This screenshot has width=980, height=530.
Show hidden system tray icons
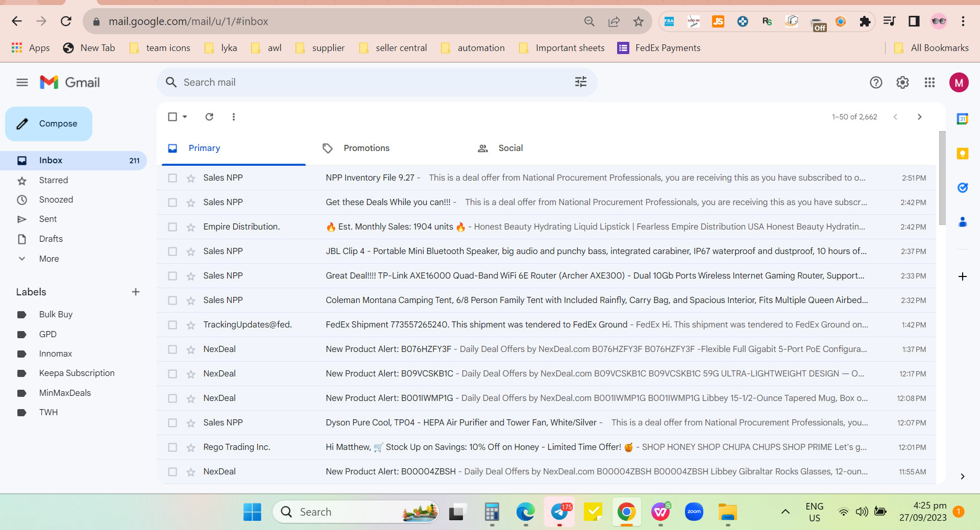click(x=786, y=512)
